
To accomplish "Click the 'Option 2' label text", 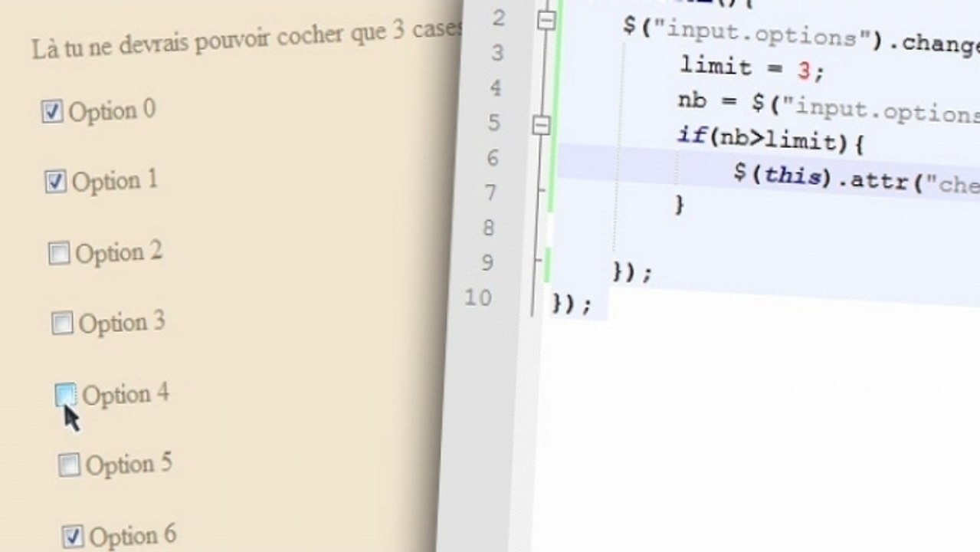I will click(119, 253).
